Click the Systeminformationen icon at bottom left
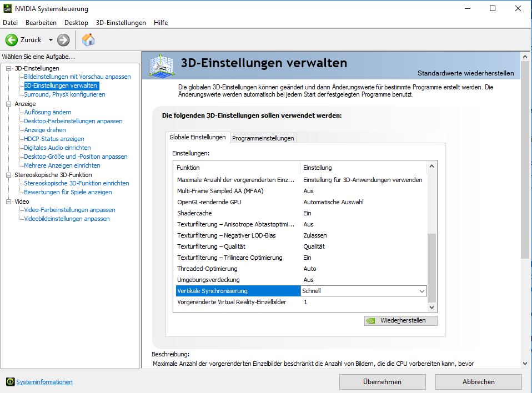The height and width of the screenshot is (393, 532). [10, 382]
